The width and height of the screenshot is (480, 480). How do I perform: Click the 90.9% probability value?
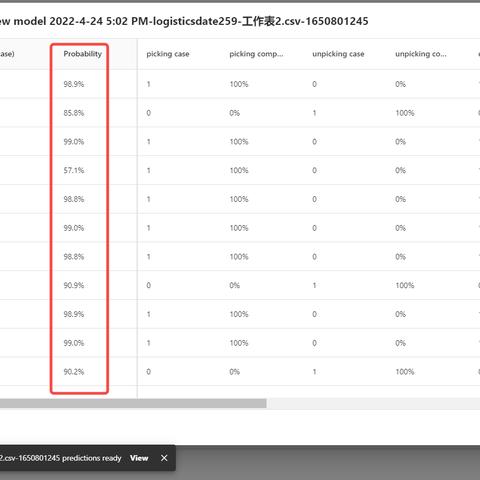click(74, 285)
